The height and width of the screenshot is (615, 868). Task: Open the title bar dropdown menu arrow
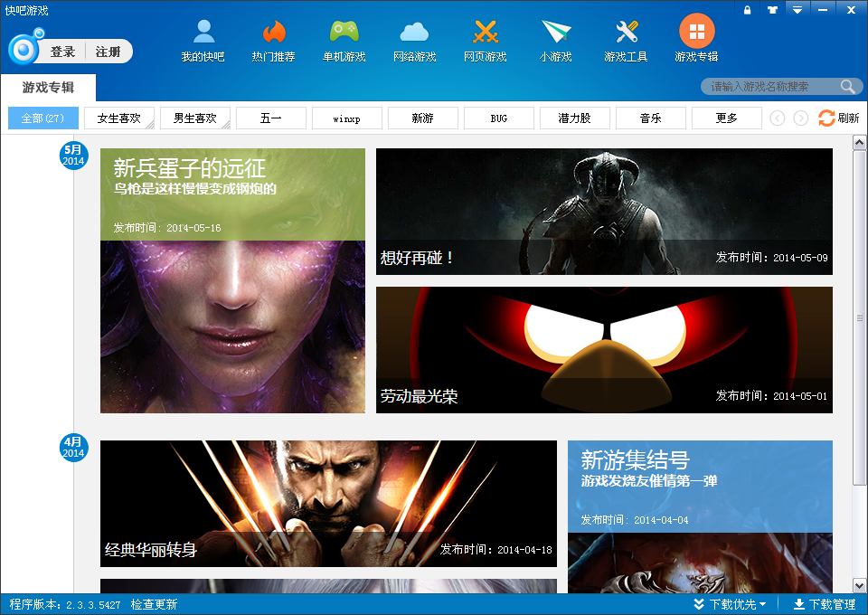pyautogui.click(x=797, y=9)
